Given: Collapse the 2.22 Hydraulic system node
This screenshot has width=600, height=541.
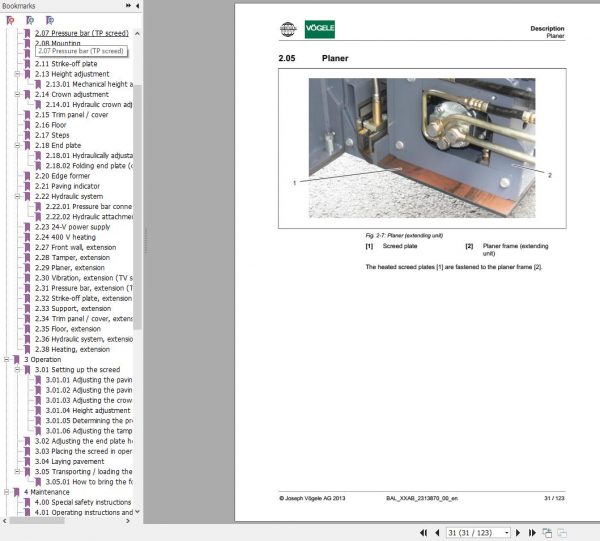Looking at the screenshot, I should pyautogui.click(x=17, y=196).
